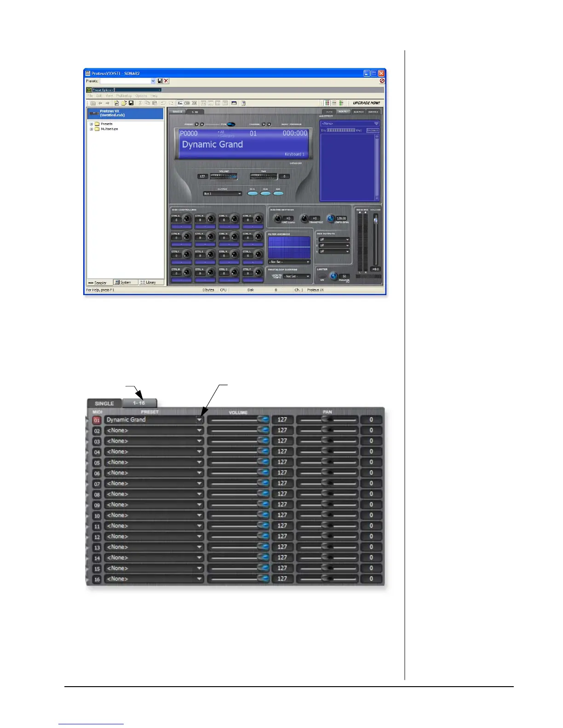Click the Copy toolbar icon
Image resolution: width=563 pixels, height=728 pixels.
point(148,103)
